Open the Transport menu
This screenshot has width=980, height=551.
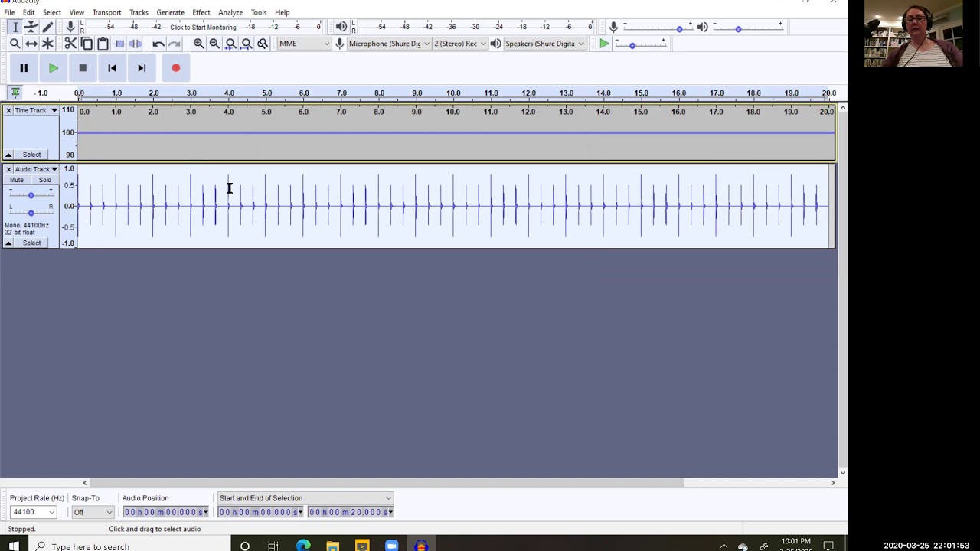(106, 12)
